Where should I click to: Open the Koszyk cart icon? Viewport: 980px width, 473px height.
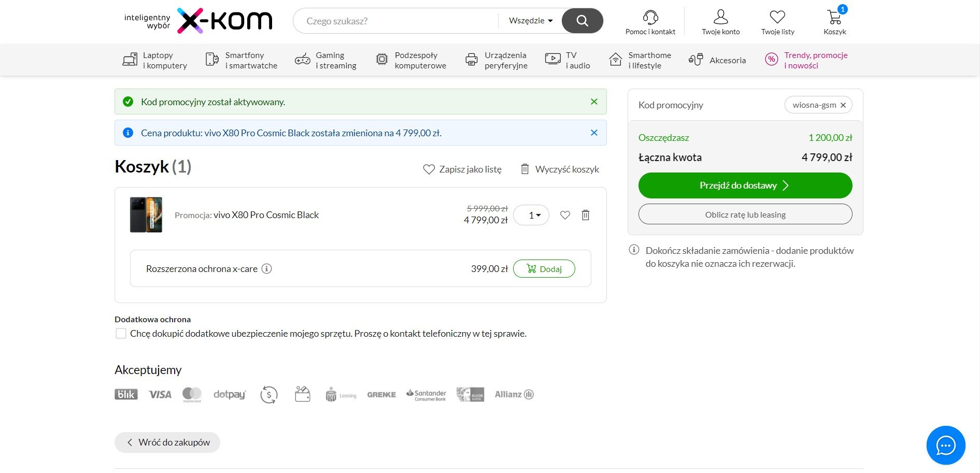click(834, 17)
